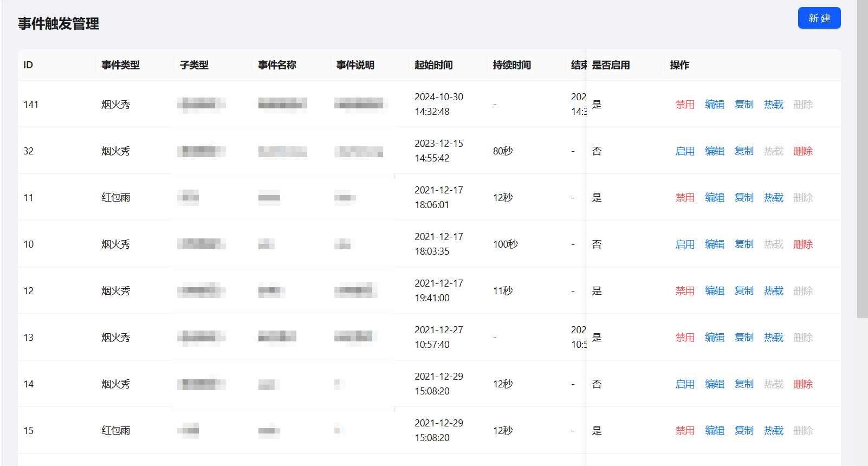Click the 事件类型 column header
Screen dimensions: 868x466
(120, 65)
